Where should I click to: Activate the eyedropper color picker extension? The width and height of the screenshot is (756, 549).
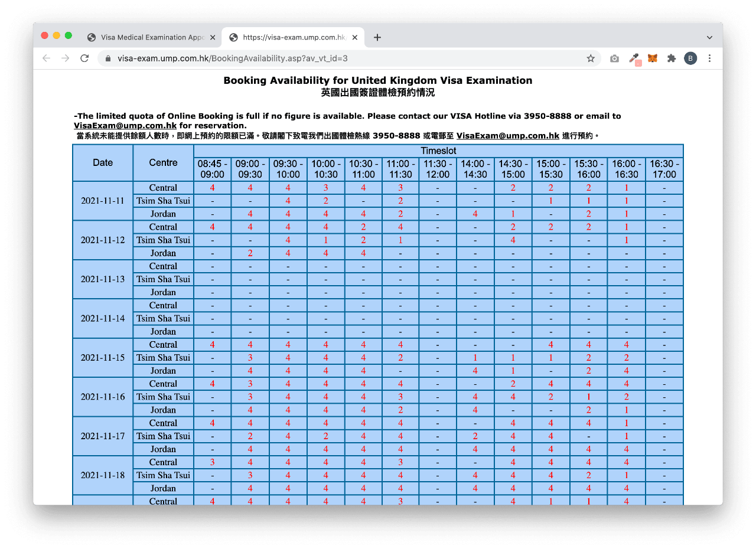click(x=634, y=58)
